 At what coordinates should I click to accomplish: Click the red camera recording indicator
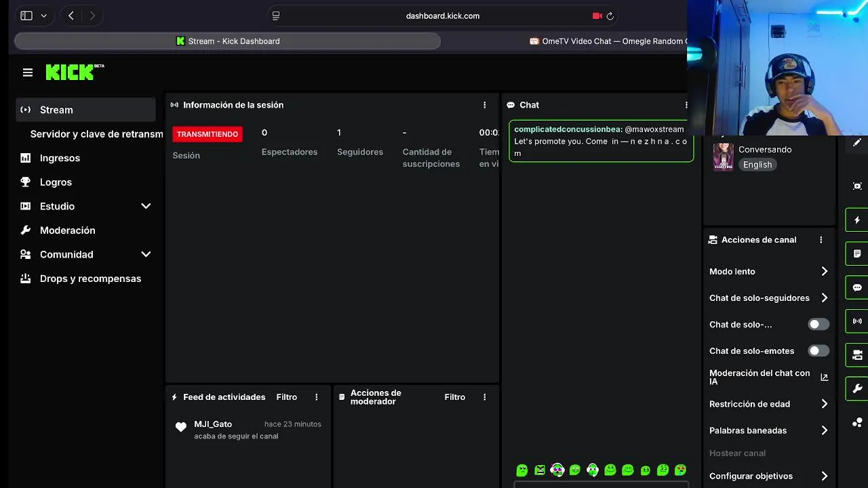tap(597, 16)
